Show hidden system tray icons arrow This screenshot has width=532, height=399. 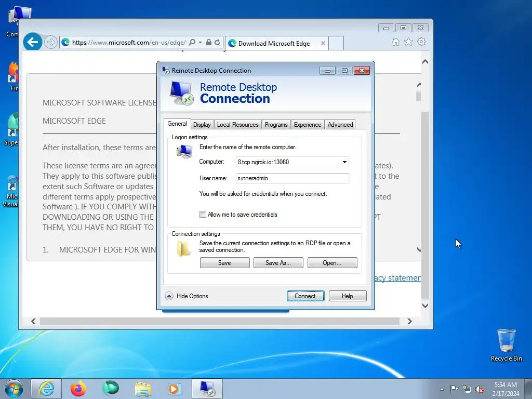[x=442, y=389]
